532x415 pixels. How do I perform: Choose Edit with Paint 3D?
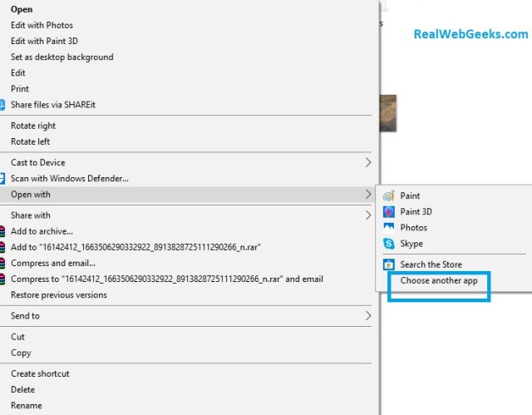(x=44, y=41)
